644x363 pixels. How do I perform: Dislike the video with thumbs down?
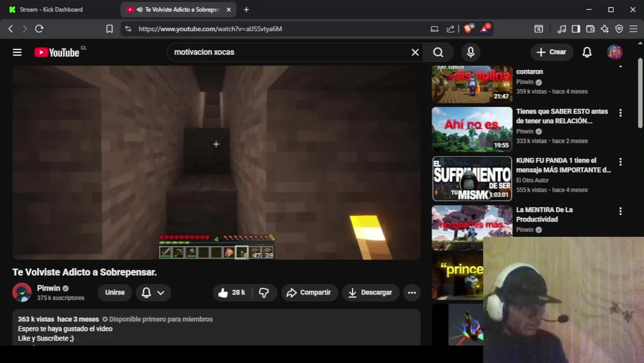point(264,292)
